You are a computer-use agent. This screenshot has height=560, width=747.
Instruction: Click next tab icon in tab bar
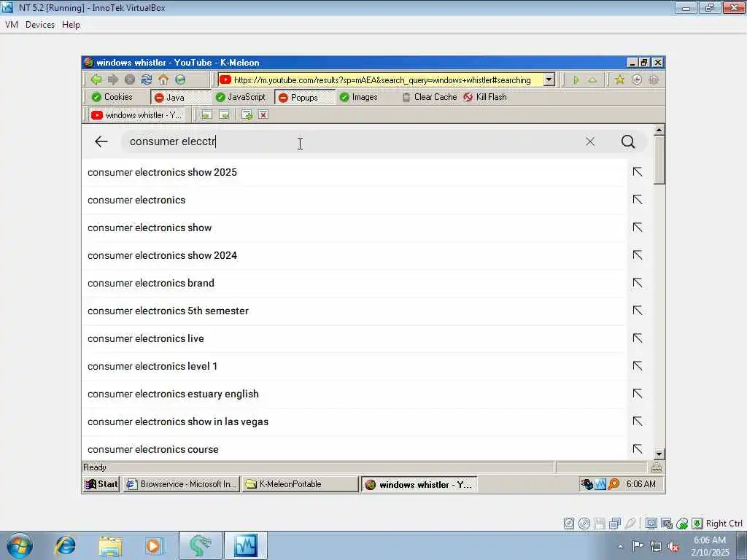click(x=224, y=114)
